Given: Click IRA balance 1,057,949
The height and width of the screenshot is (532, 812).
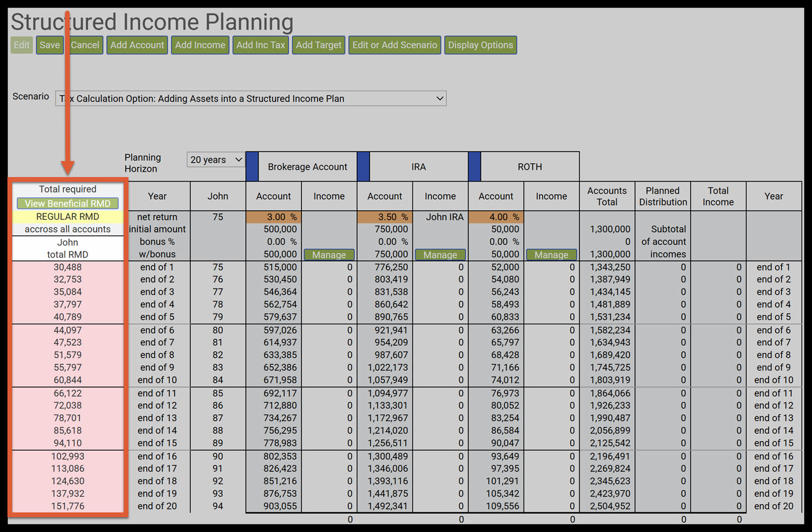Looking at the screenshot, I should pyautogui.click(x=388, y=381).
